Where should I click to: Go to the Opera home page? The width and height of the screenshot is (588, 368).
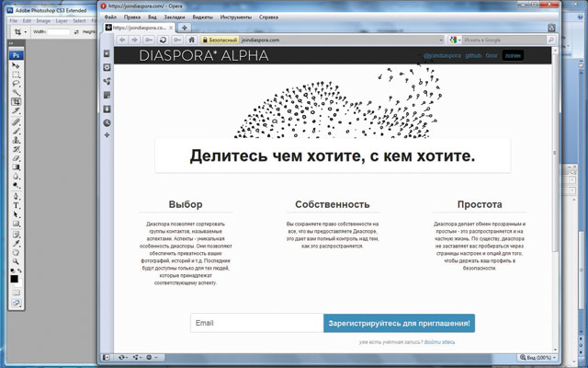pos(192,40)
